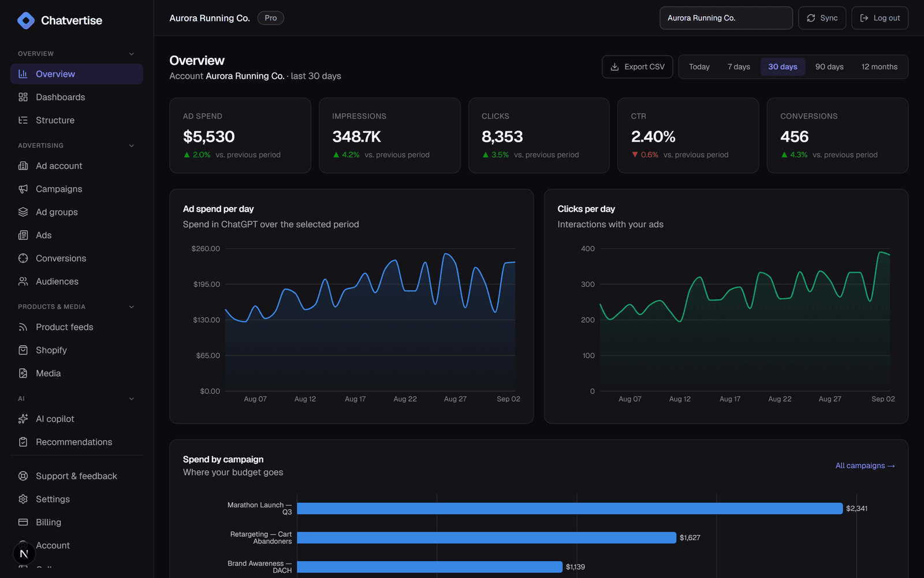Screen dimensions: 924x578
Task: Click the Ad Spend $5,530 card
Action: pyautogui.click(x=240, y=136)
